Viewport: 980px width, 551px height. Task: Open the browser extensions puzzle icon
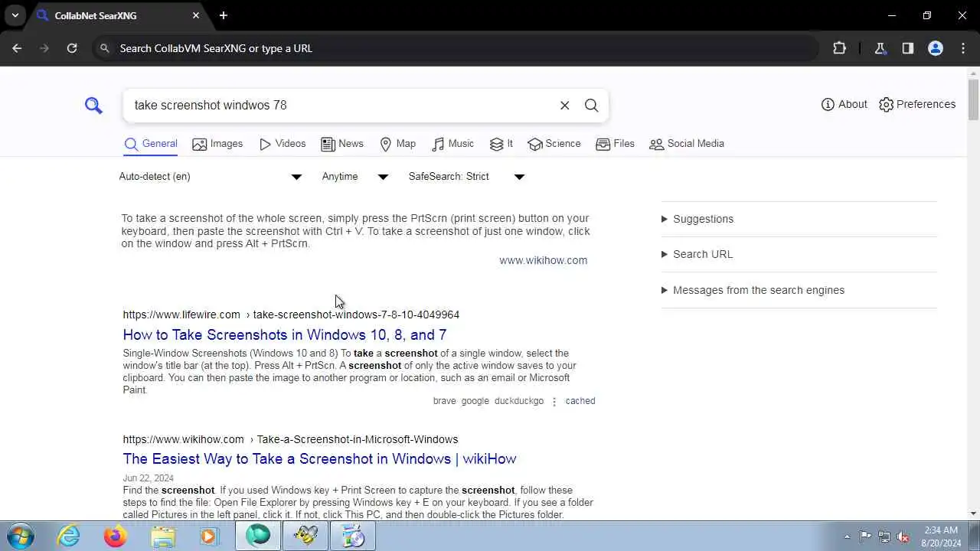click(x=839, y=48)
